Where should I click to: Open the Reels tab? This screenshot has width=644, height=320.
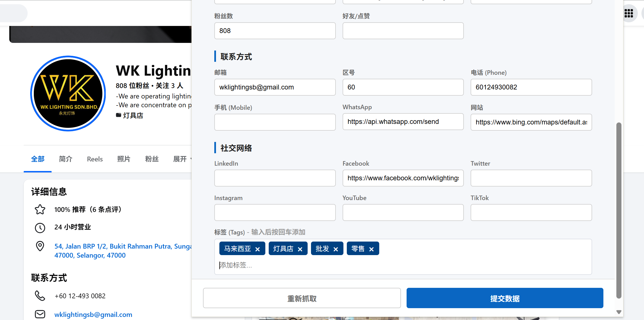[x=95, y=159]
